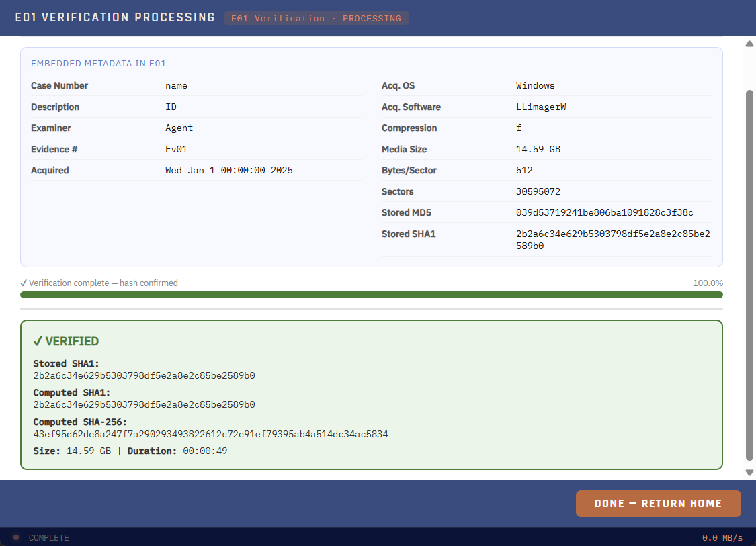Click the check mark before Verification complete
This screenshot has width=756, height=546.
(24, 283)
